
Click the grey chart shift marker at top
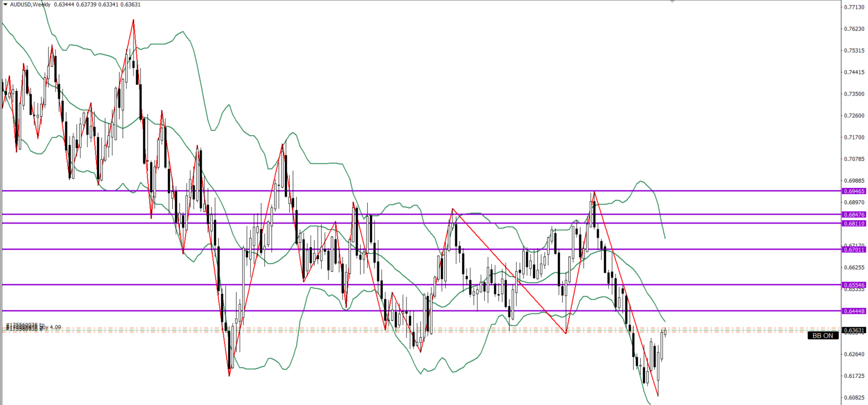click(673, 2)
